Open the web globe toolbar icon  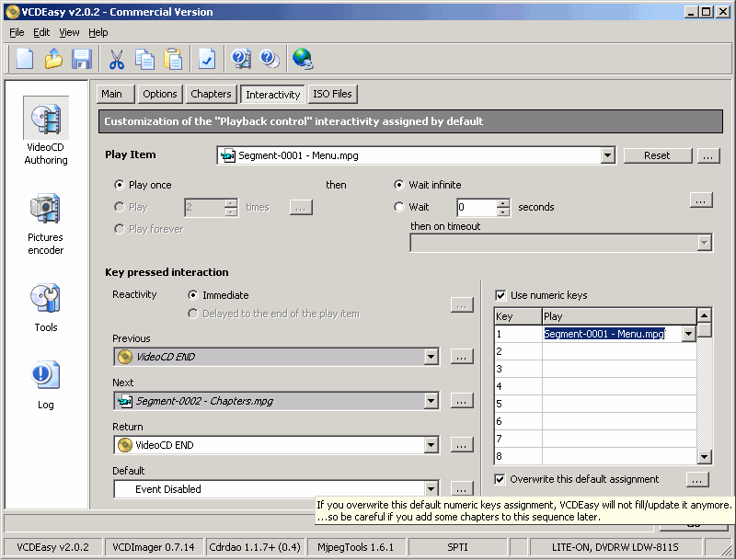pos(302,59)
